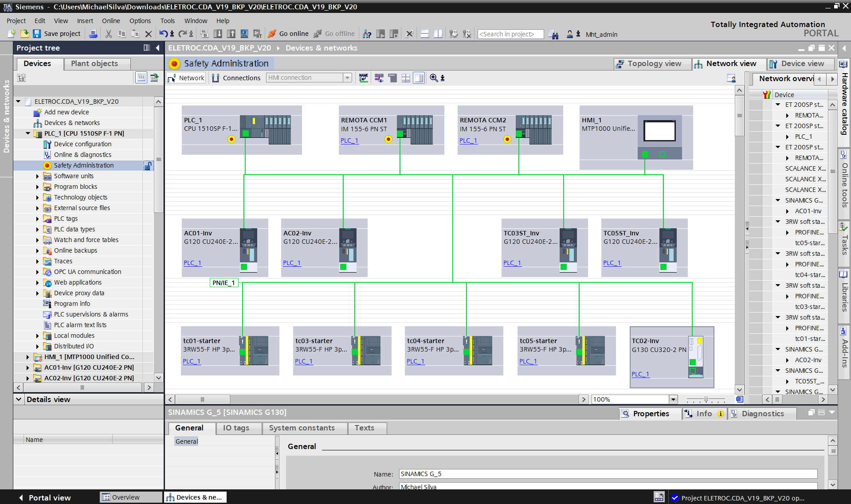The image size is (851, 504).
Task: Toggle the highlighted rightmost network toolbar button
Action: [419, 78]
